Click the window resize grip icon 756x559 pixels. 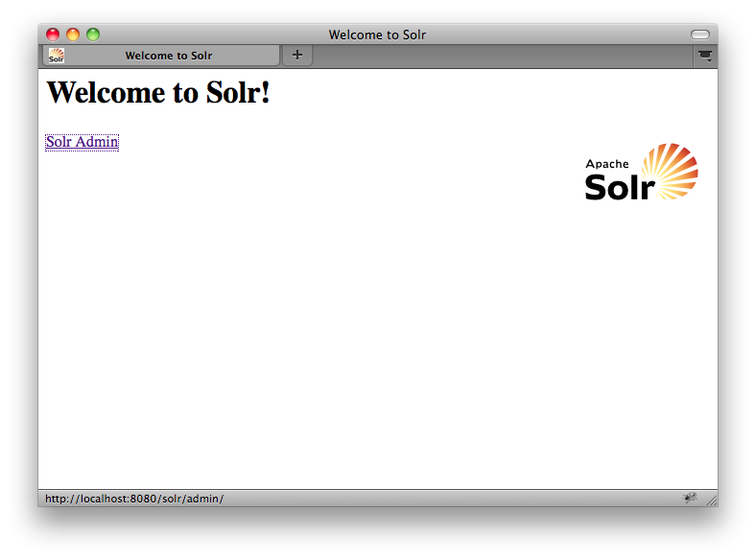[x=712, y=501]
